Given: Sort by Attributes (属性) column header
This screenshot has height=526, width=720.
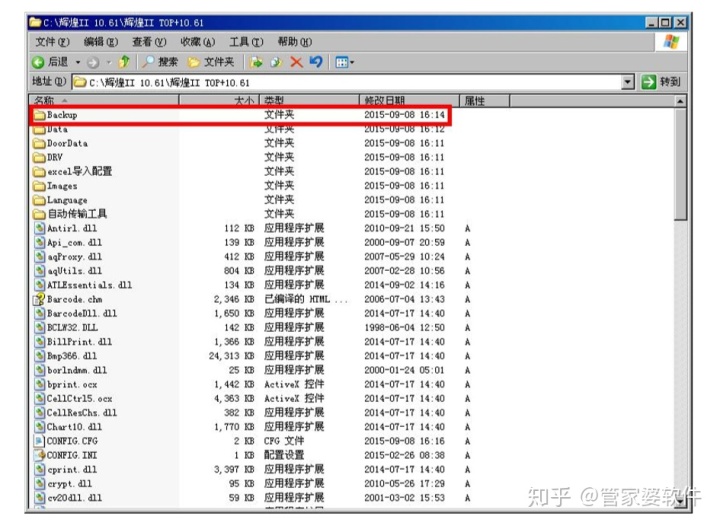Looking at the screenshot, I should 484,100.
